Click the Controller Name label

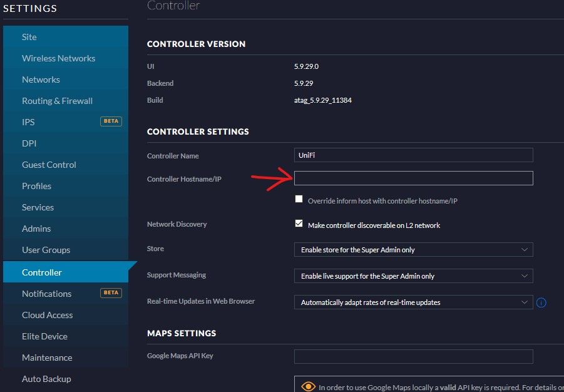click(x=173, y=156)
